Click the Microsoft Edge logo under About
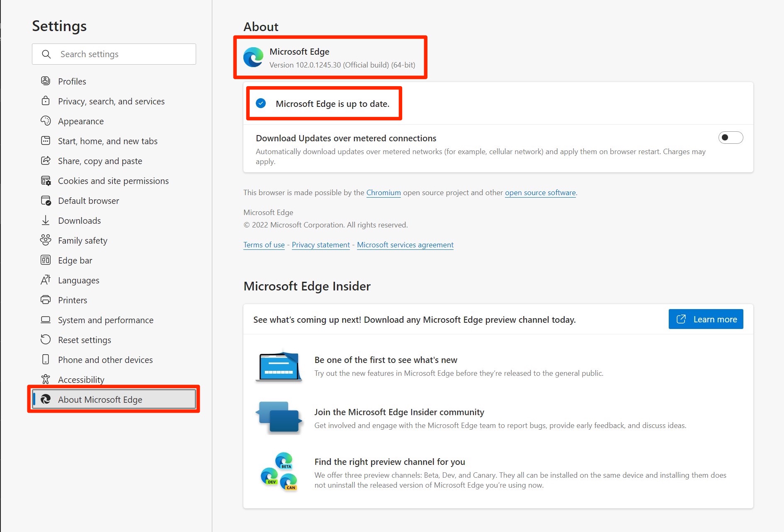Viewport: 784px width, 532px height. [253, 57]
